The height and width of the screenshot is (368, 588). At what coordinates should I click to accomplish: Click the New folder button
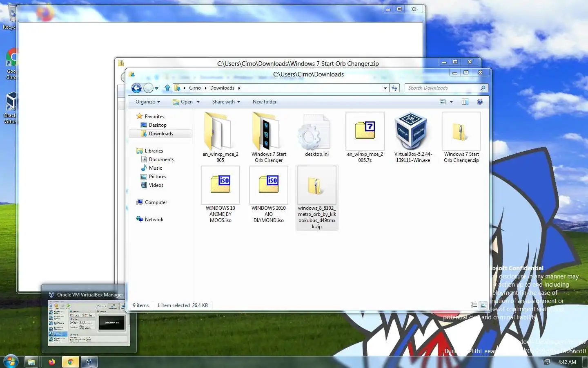[x=264, y=102]
